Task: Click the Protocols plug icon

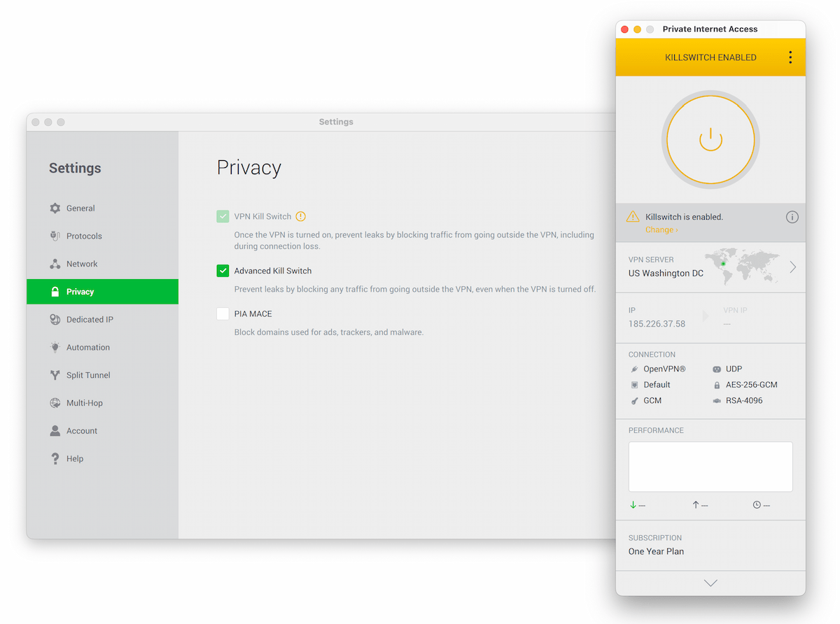Action: (55, 236)
